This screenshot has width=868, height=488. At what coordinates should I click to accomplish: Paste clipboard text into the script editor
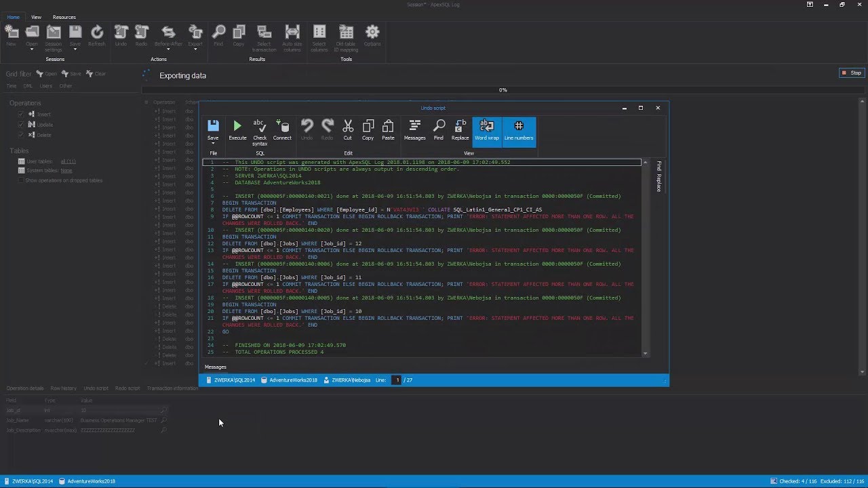click(x=388, y=129)
